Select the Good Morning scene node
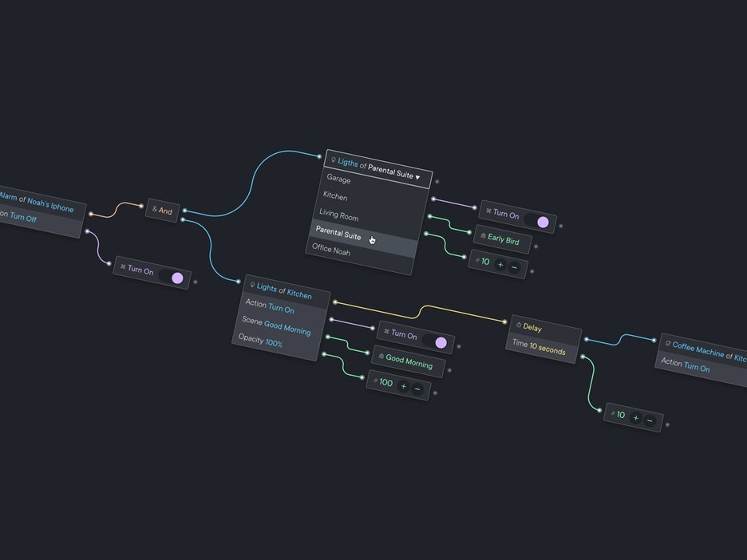Viewport: 747px width, 560px height. 408,361
